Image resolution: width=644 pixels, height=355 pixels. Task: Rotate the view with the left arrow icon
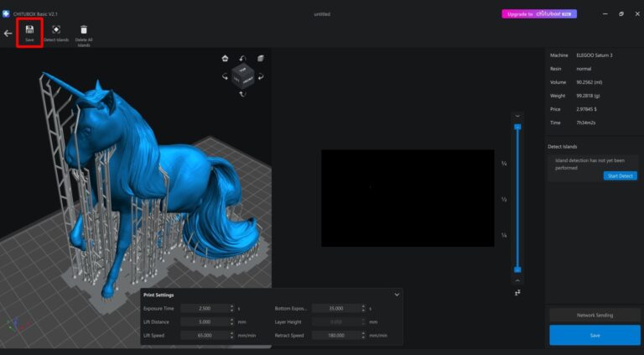click(x=225, y=77)
